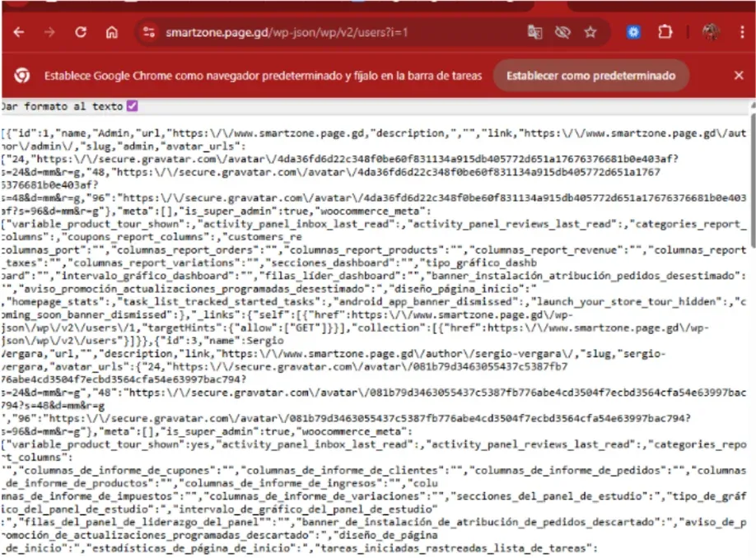
Task: Reload the current page
Action: pos(81,32)
